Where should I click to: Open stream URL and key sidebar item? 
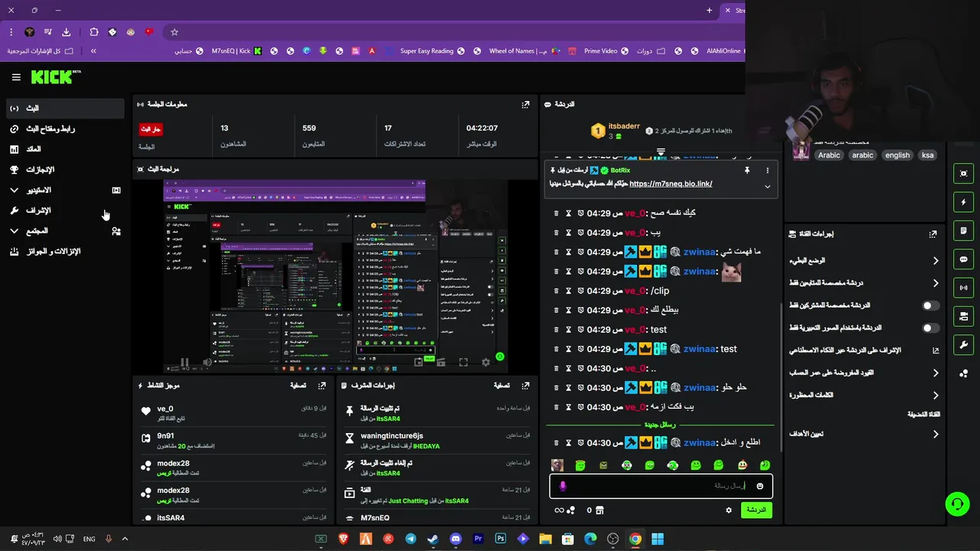tap(64, 129)
